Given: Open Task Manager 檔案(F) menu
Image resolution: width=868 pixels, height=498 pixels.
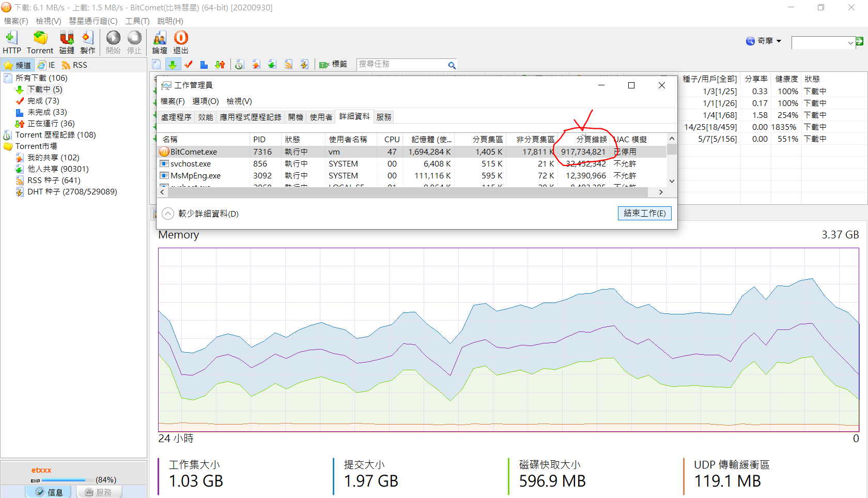Looking at the screenshot, I should click(x=173, y=101).
